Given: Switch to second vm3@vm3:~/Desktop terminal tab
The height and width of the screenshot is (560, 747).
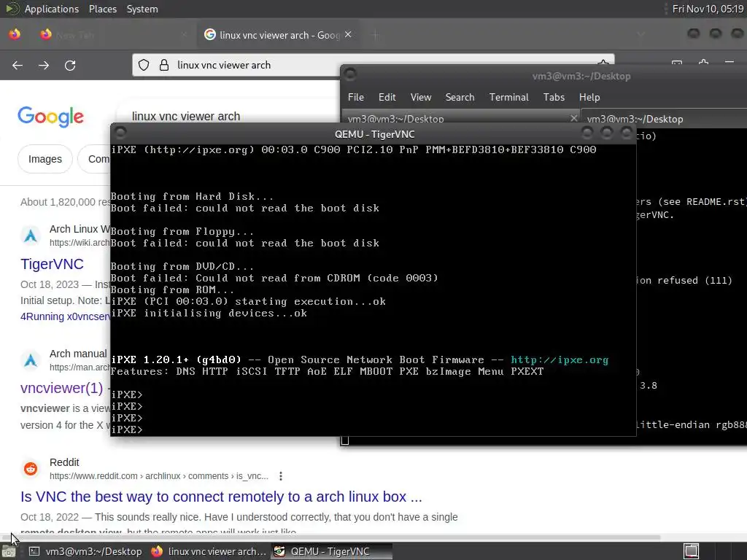Looking at the screenshot, I should (x=665, y=119).
